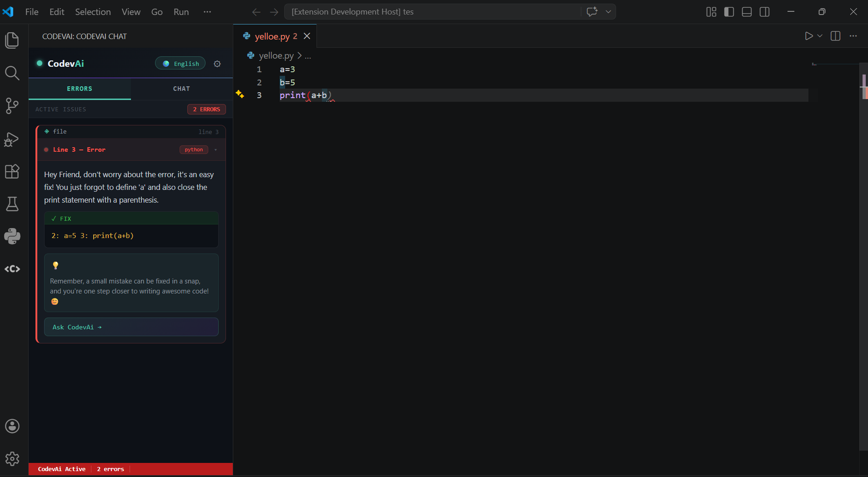The width and height of the screenshot is (868, 477).
Task: Click the 'Line 3 – Error' heading
Action: (x=79, y=150)
